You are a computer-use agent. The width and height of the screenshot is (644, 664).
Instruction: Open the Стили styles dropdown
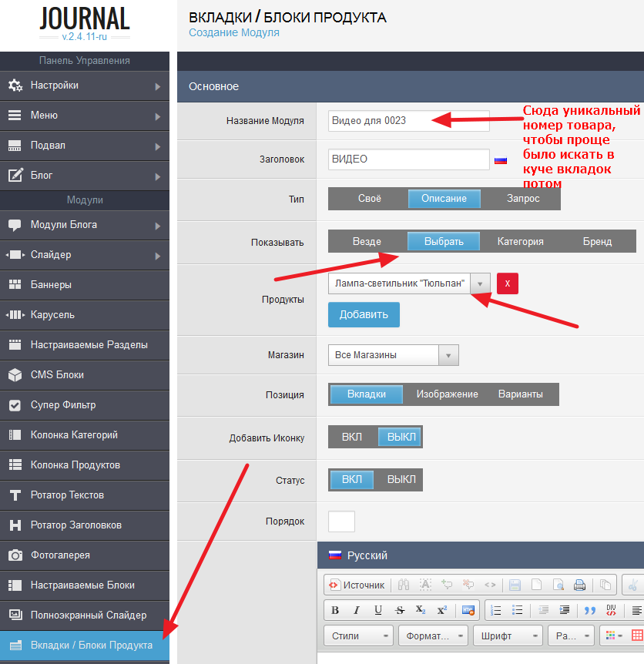(358, 636)
